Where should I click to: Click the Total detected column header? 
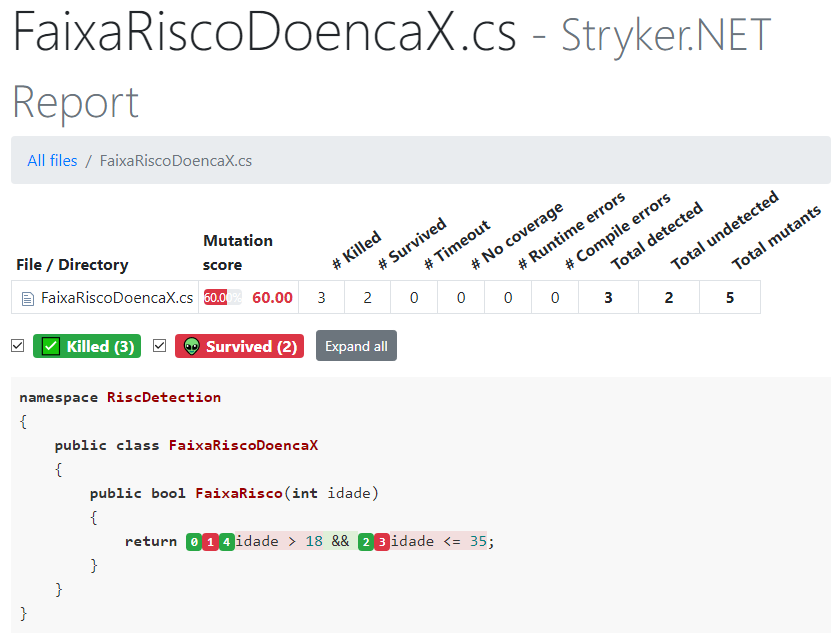[656, 235]
